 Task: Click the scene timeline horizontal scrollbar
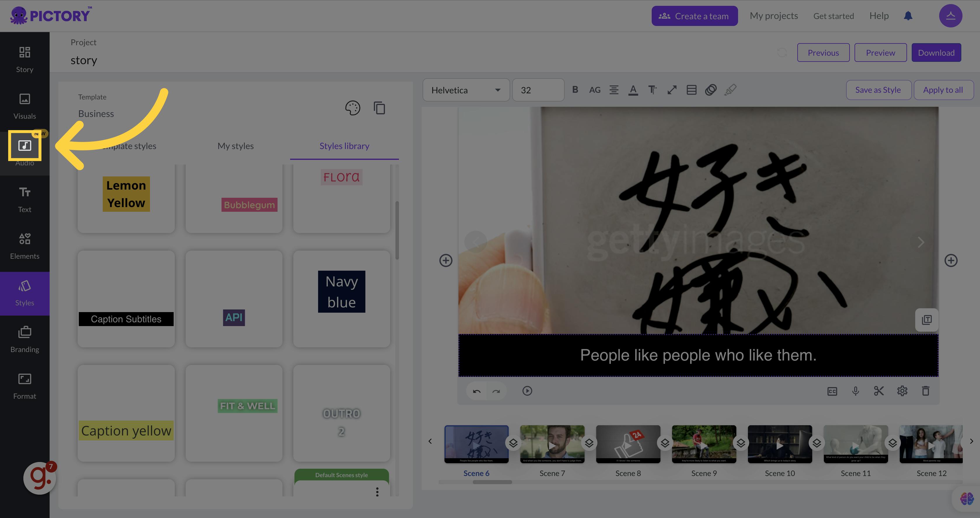(492, 482)
